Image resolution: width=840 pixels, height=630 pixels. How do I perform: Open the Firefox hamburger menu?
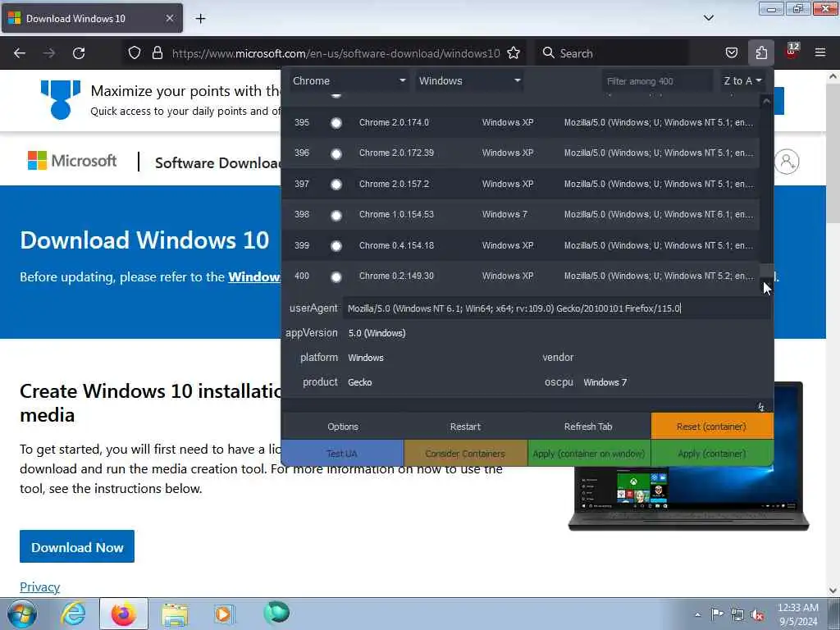click(x=820, y=53)
